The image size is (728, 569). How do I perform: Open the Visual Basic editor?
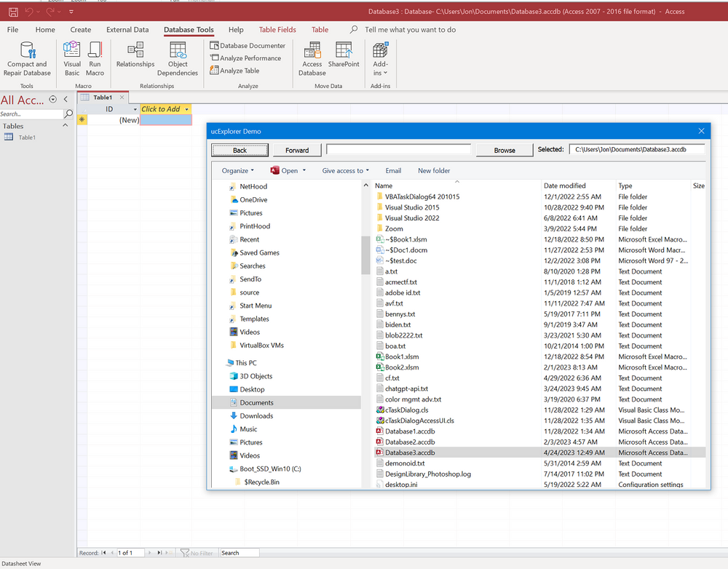pos(71,58)
